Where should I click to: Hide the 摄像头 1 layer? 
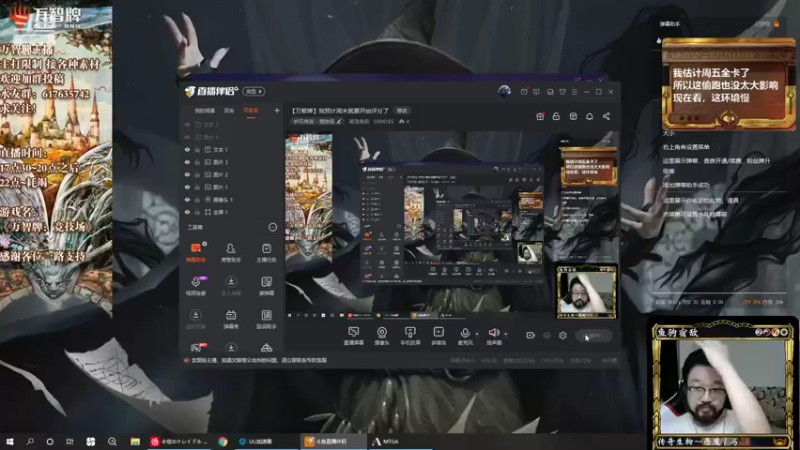click(187, 199)
